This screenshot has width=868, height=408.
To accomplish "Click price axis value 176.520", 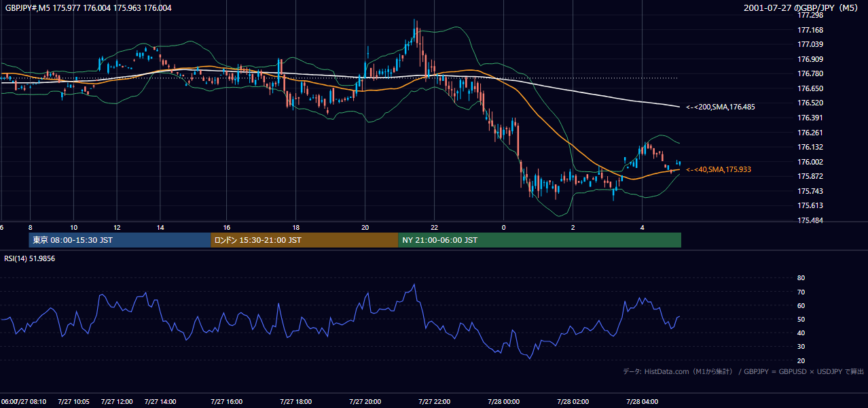I will (810, 103).
